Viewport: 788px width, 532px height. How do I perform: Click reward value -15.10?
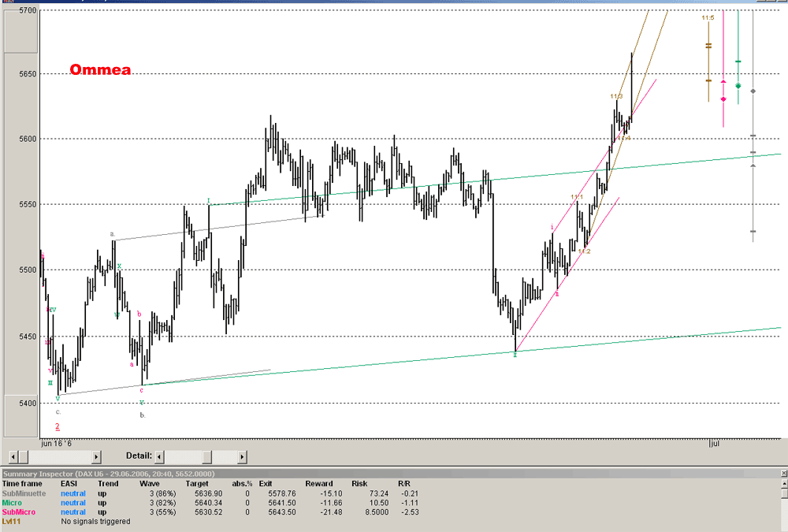point(331,494)
